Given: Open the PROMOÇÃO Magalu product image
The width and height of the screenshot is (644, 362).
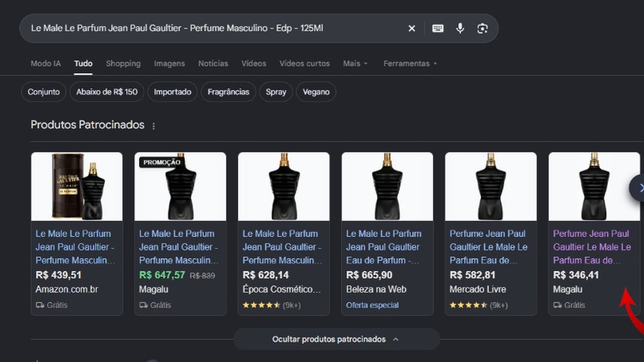Looking at the screenshot, I should (180, 187).
